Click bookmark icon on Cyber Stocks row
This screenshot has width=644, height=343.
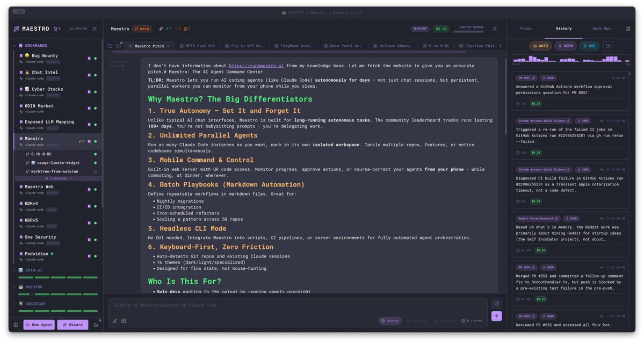89,92
